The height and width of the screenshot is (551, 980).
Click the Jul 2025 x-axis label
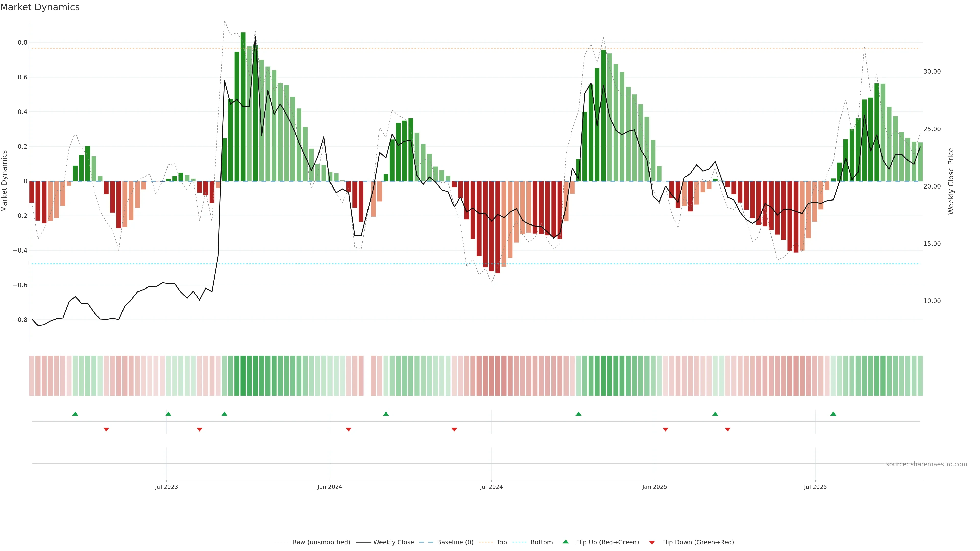[x=815, y=487]
